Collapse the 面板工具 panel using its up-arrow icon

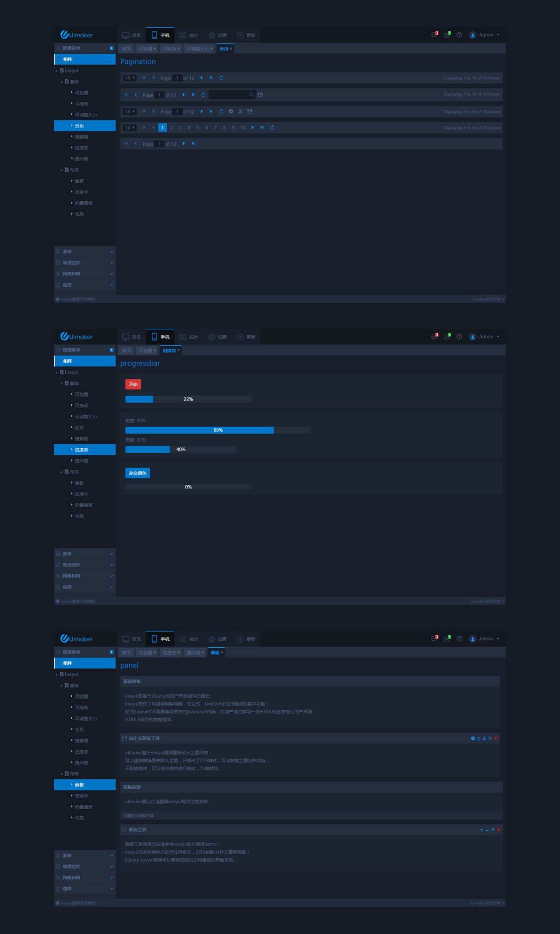pyautogui.click(x=482, y=830)
